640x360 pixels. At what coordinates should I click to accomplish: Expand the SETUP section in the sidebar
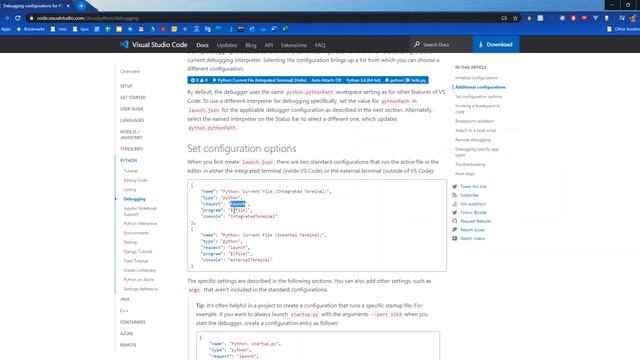click(x=126, y=86)
